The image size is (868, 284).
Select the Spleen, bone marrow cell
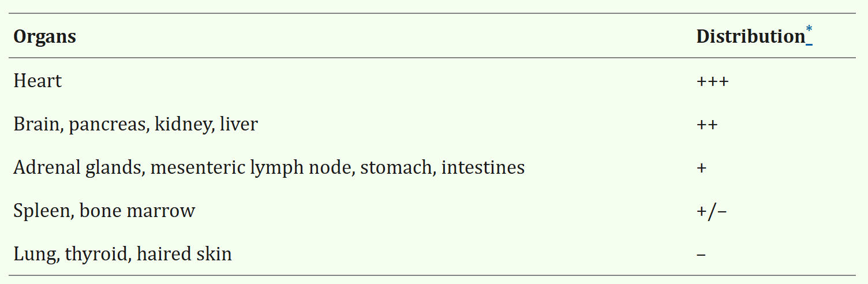point(104,211)
